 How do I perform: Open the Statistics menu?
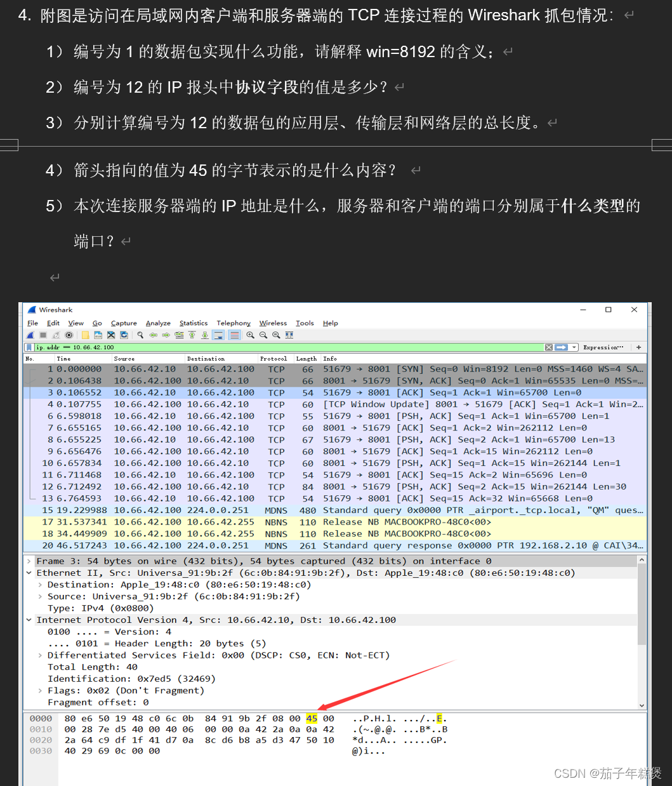coord(194,323)
